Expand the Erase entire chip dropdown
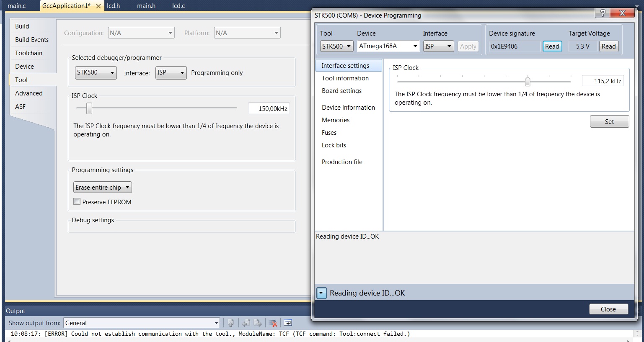The image size is (644, 342). point(103,187)
